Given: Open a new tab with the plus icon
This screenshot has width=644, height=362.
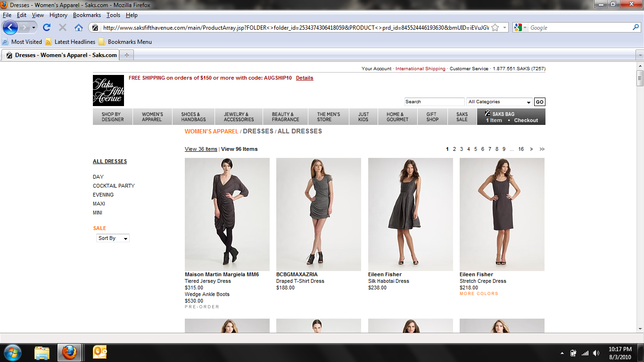Looking at the screenshot, I should pyautogui.click(x=126, y=55).
